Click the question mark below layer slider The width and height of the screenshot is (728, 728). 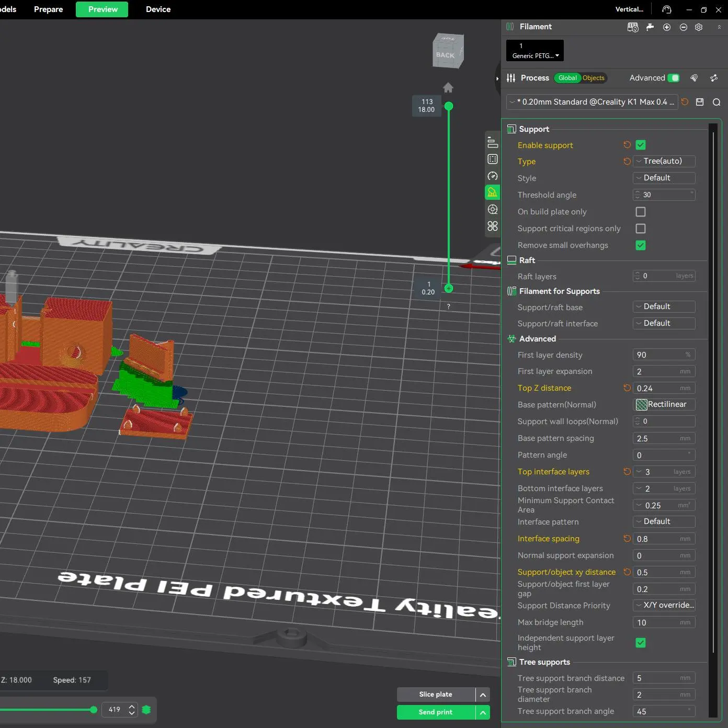(x=448, y=306)
